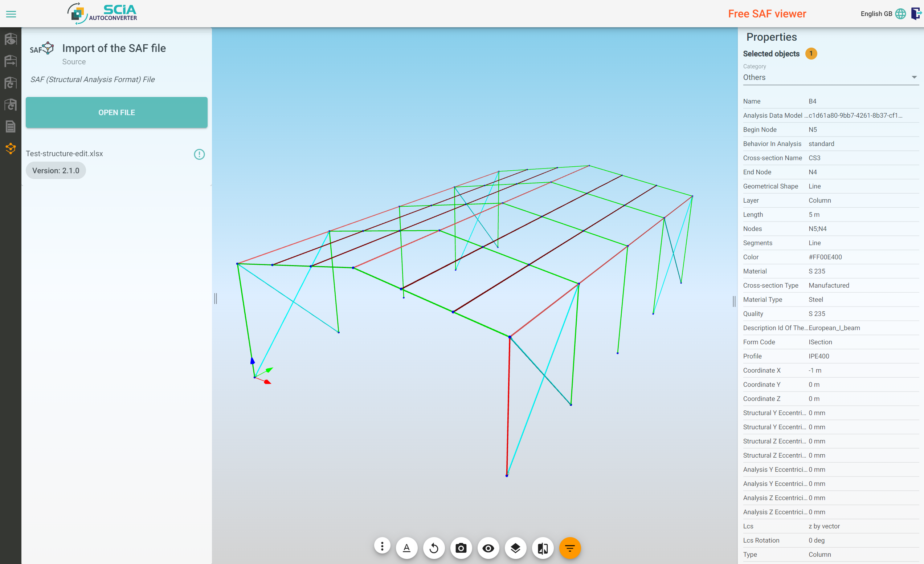The height and width of the screenshot is (564, 924).
Task: Expand the Category 'Others' dropdown
Action: coord(830,77)
